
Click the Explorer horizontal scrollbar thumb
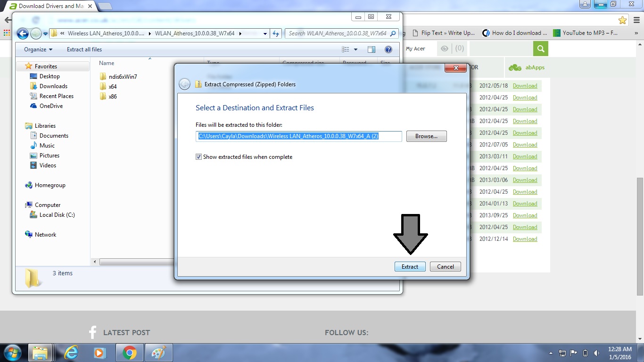137,262
